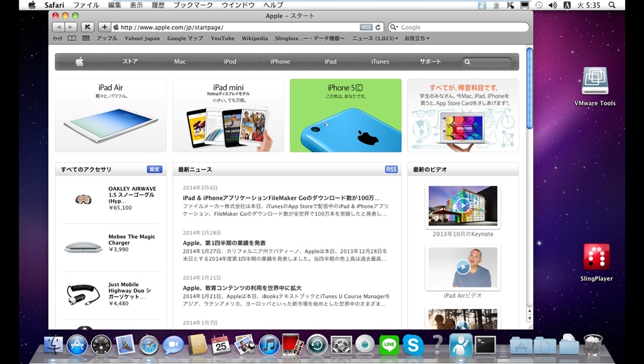Screen dimensions: 644x364
Task: Open Top Sites grid icon
Action: tap(86, 38)
